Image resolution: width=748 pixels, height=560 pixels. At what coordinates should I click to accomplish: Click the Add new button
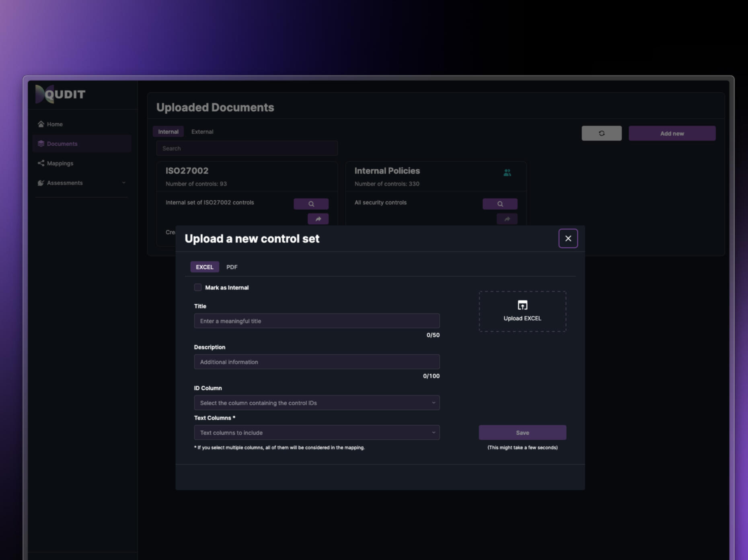[672, 133]
